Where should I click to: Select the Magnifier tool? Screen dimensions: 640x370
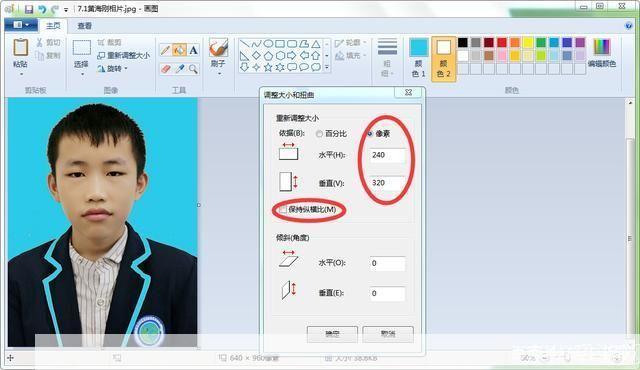pos(193,69)
